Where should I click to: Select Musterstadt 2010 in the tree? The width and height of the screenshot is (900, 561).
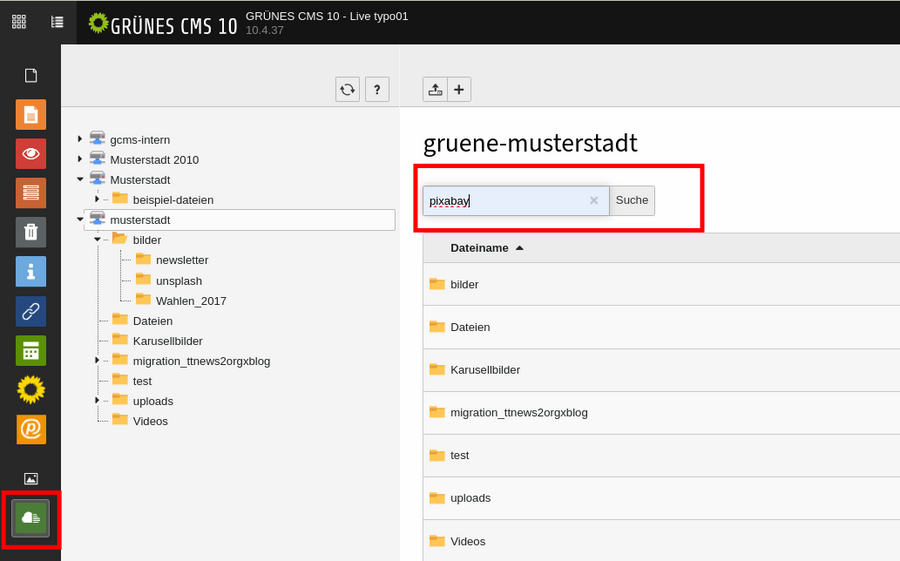(x=154, y=160)
